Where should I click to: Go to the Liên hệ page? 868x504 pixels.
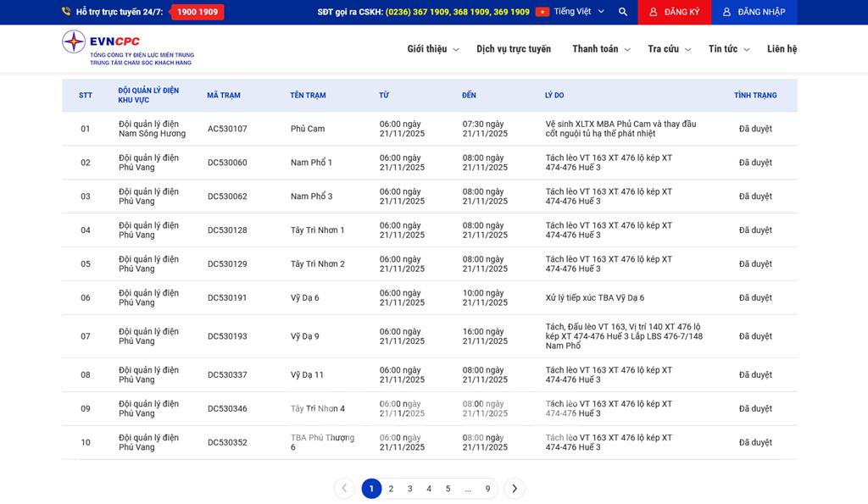[x=782, y=49]
